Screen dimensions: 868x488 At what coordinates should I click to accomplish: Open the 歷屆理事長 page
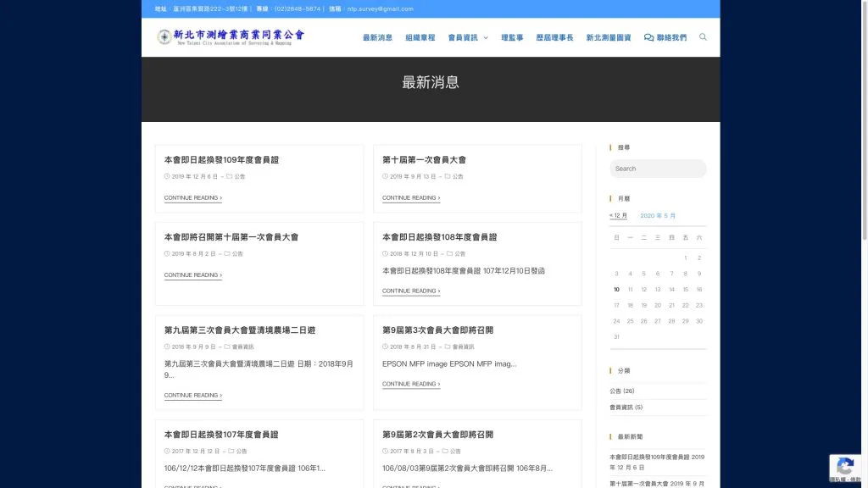[554, 38]
